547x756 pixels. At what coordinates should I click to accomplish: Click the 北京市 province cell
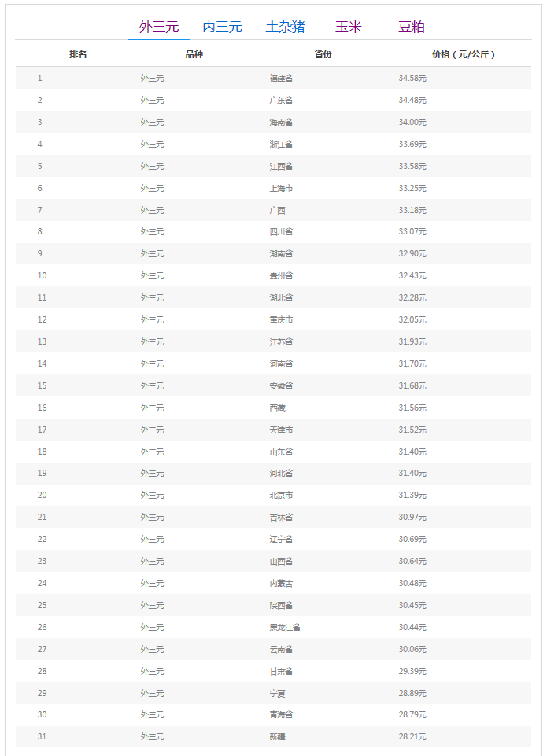click(281, 495)
